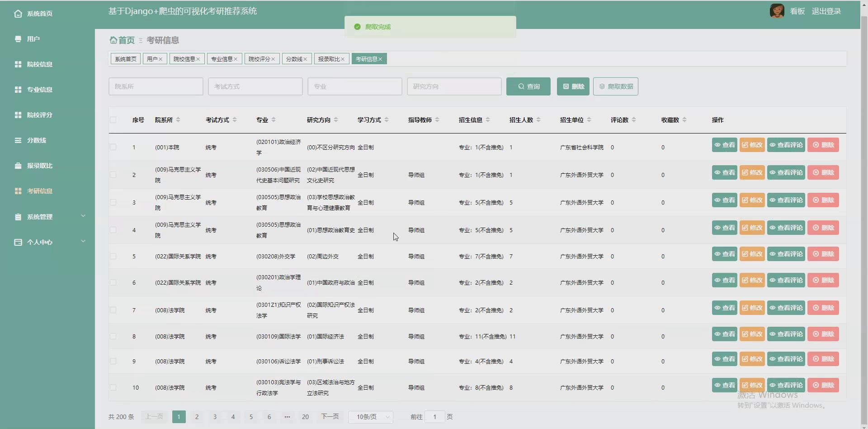Click the 查询 search button
The height and width of the screenshot is (429, 868).
coord(528,86)
